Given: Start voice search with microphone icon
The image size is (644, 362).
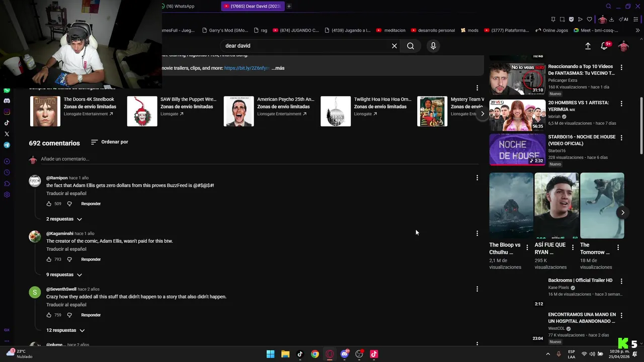Looking at the screenshot, I should click(x=433, y=46).
